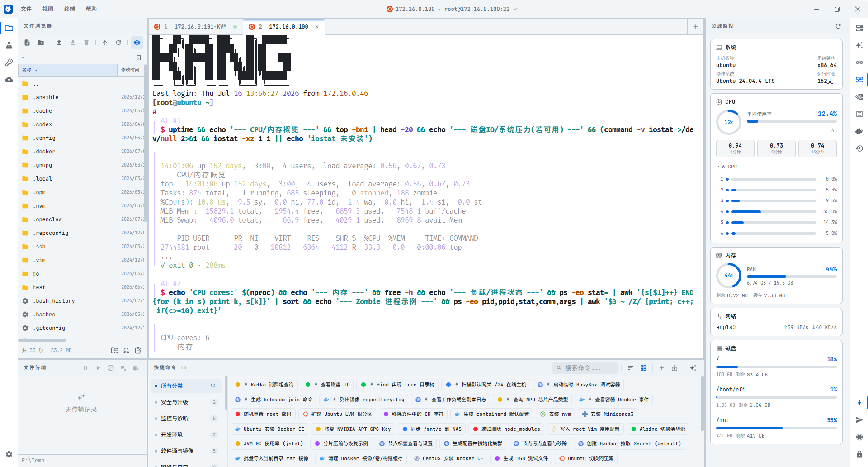This screenshot has height=467, width=868.
Task: Resume file transfers with play button
Action: click(98, 368)
